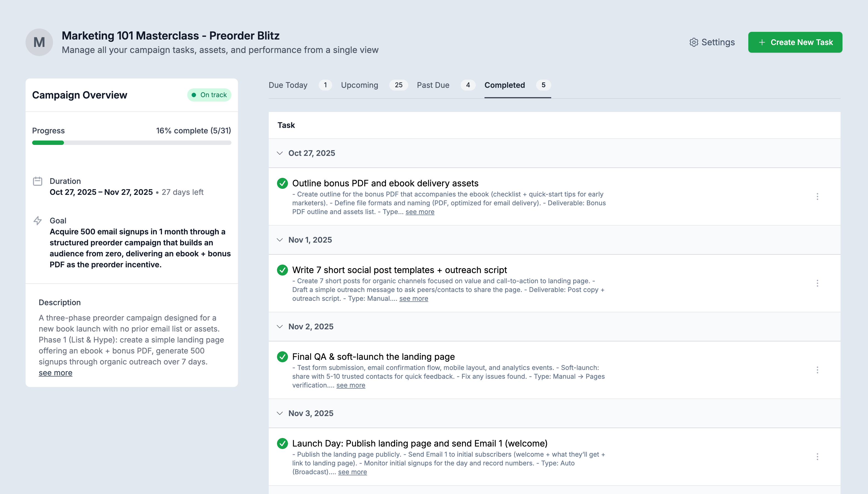Click the campaign progress bar

[x=132, y=143]
